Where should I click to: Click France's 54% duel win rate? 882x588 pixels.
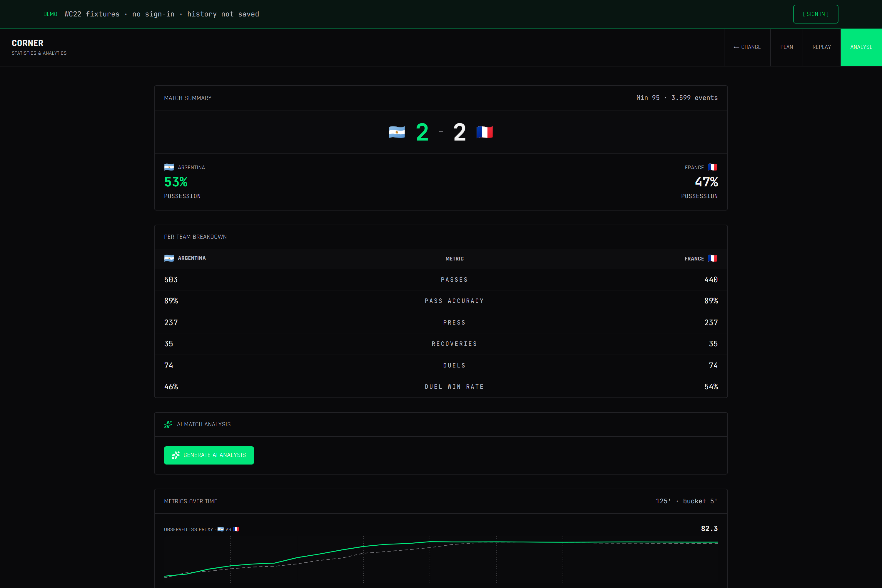(711, 387)
